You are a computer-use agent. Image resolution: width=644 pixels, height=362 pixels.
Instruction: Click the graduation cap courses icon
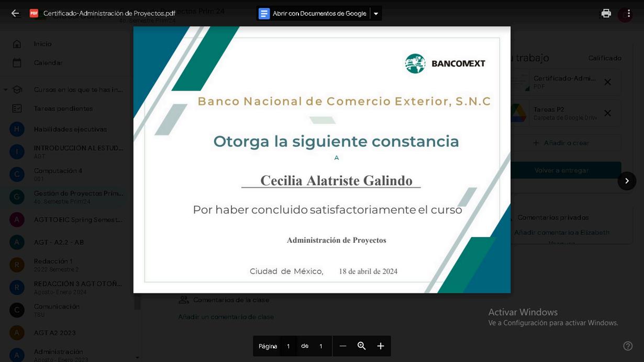tap(17, 89)
